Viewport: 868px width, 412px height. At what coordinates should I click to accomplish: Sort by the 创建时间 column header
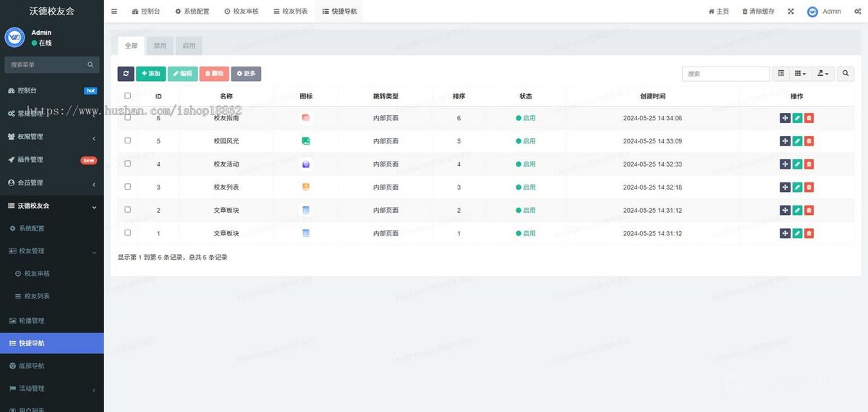click(x=652, y=96)
